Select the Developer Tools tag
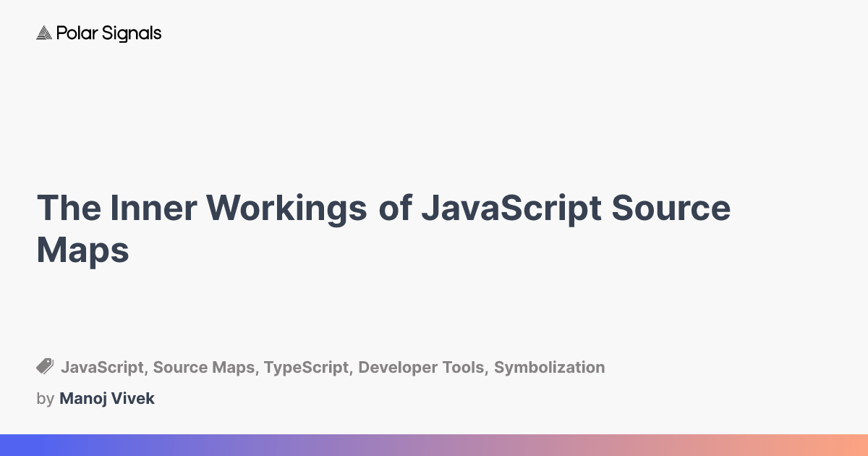The width and height of the screenshot is (868, 456). click(x=421, y=367)
